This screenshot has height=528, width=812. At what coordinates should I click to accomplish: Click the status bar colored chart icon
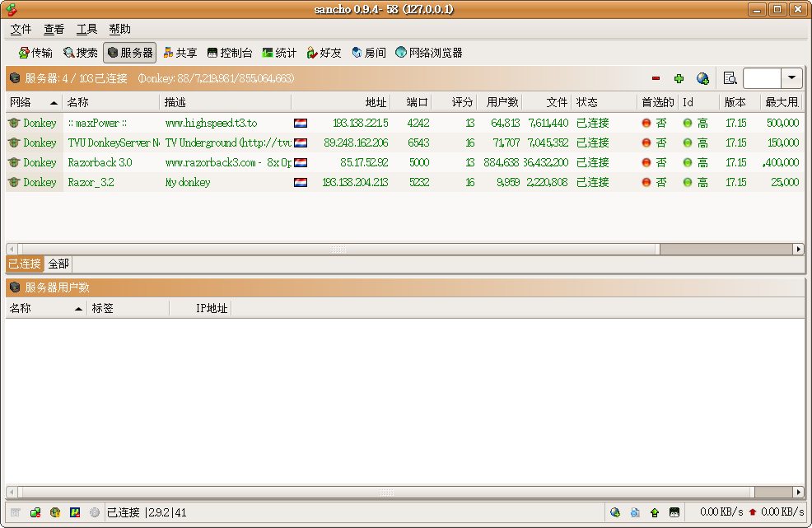pos(75,512)
